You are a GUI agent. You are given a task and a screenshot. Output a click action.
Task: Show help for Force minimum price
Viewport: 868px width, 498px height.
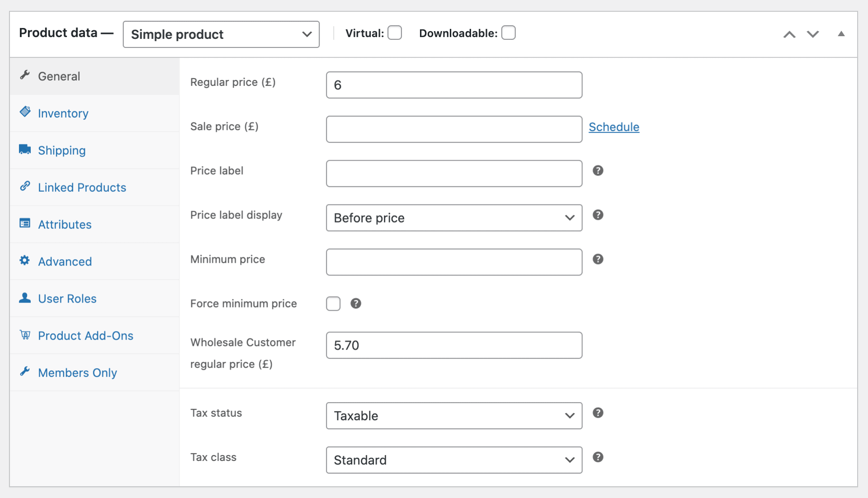pyautogui.click(x=356, y=304)
